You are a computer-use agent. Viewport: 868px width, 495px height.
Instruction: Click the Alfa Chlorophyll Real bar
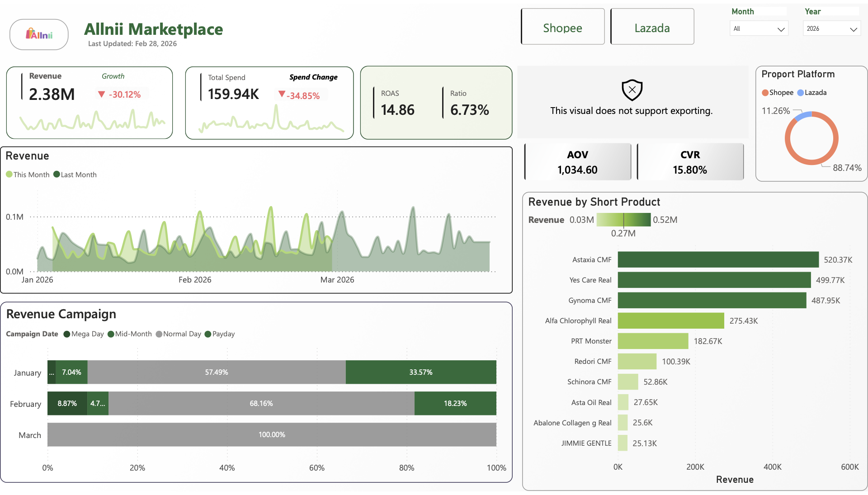[x=671, y=321]
